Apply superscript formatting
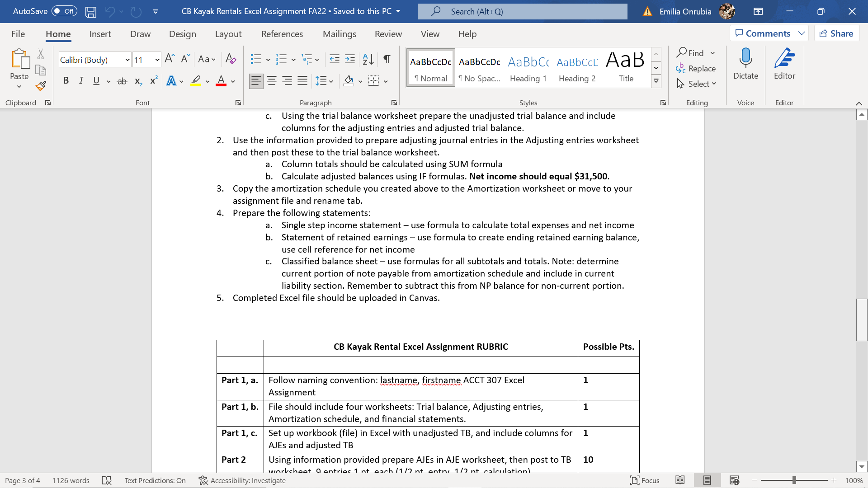Screen dimensions: 868x488 click(x=154, y=80)
